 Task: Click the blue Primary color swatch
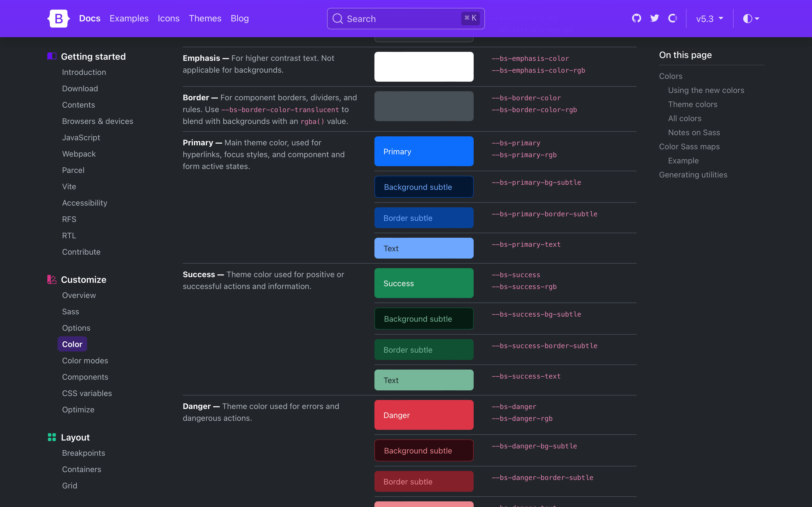[423, 151]
